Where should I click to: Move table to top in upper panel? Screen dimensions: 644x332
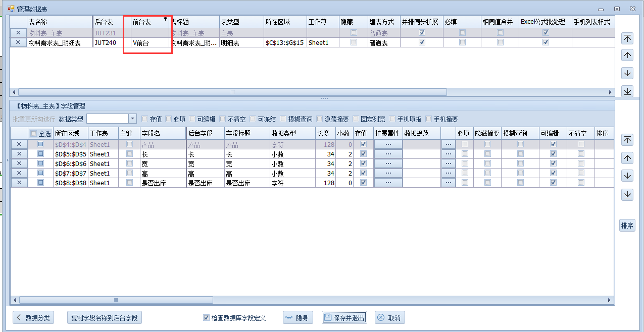pyautogui.click(x=627, y=38)
